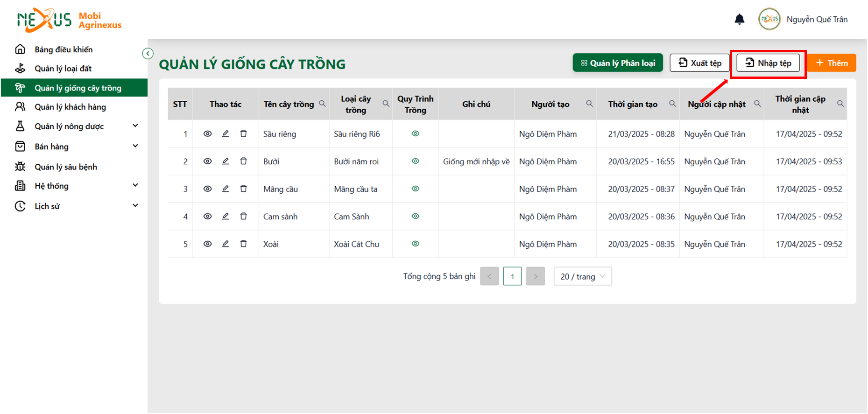Delete the Xoài row

243,244
